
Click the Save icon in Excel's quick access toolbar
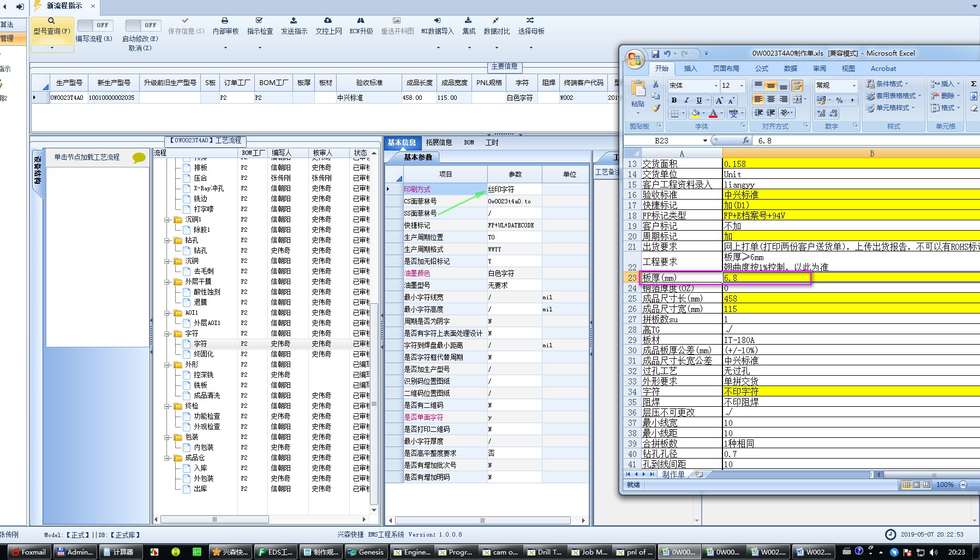click(x=655, y=53)
